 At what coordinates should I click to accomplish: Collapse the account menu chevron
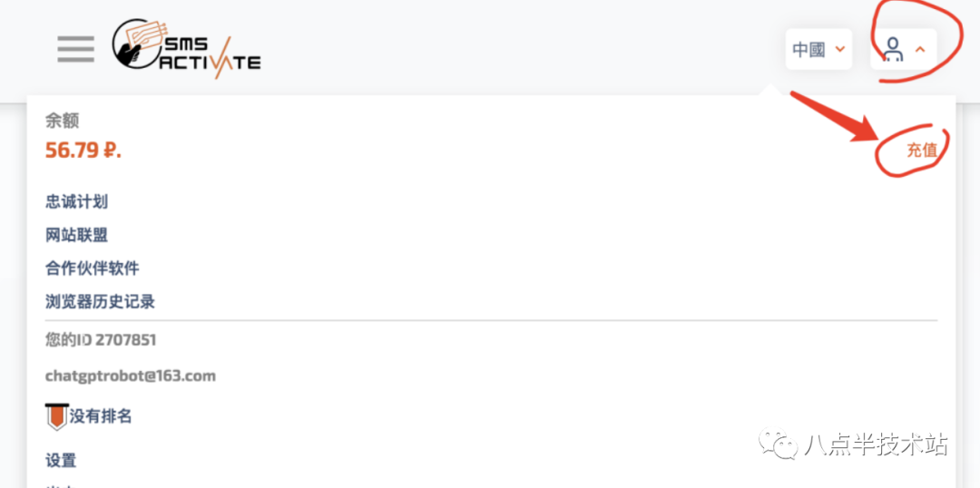point(920,49)
